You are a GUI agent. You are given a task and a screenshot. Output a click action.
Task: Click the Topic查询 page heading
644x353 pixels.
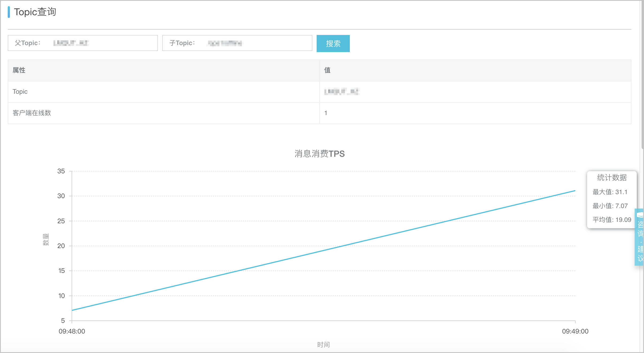(x=35, y=12)
